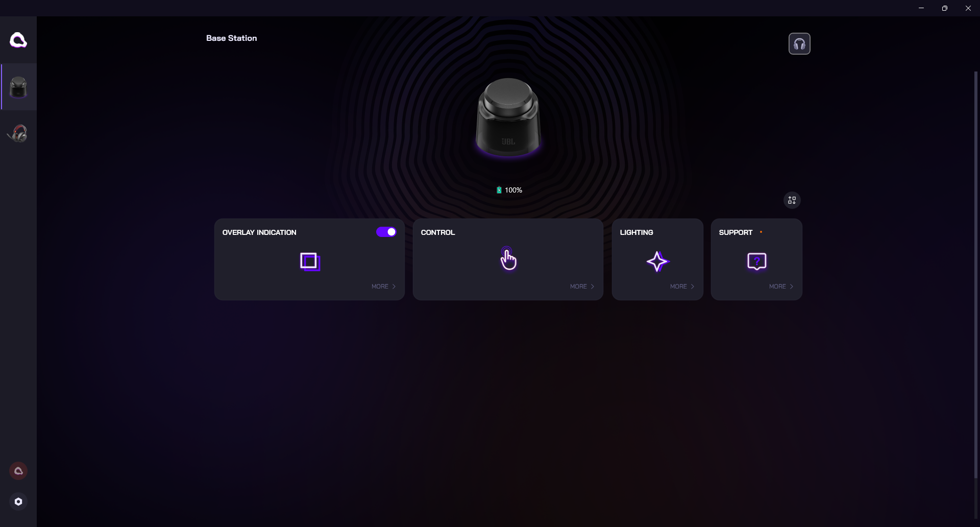980x527 pixels.
Task: Click the CONTROL card title
Action: (438, 232)
